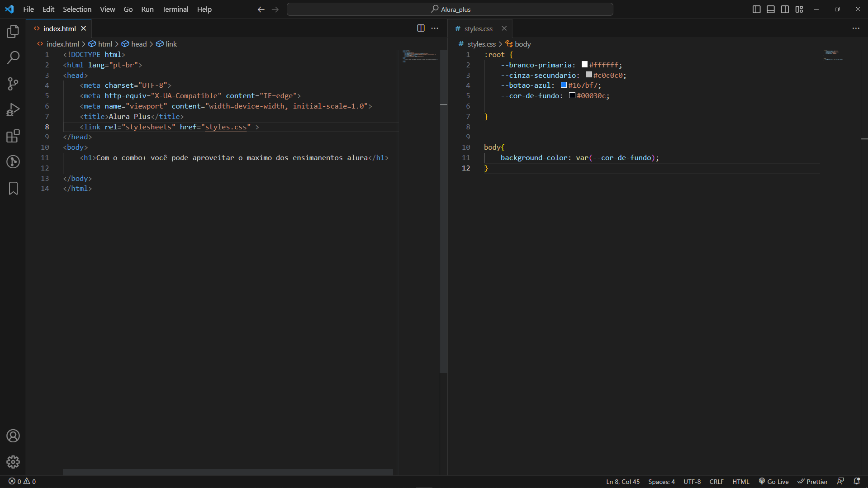Go forward with the right arrow
Image resolution: width=868 pixels, height=488 pixels.
pyautogui.click(x=275, y=9)
